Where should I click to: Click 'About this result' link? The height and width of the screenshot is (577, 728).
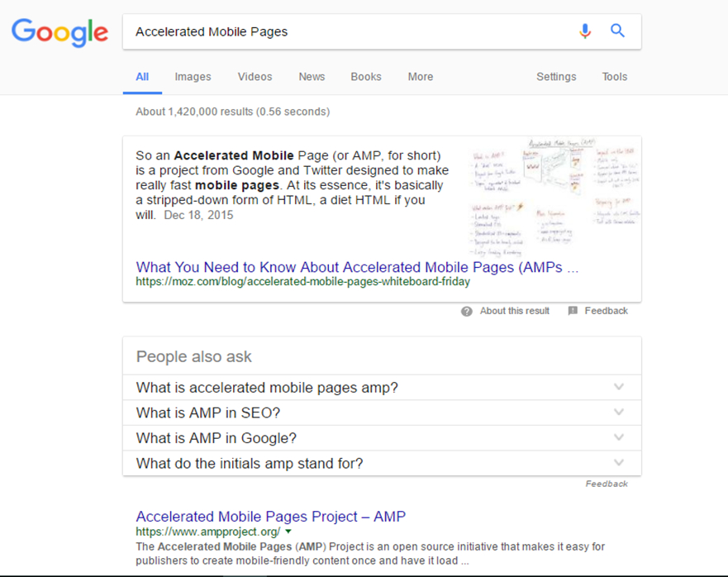(515, 311)
